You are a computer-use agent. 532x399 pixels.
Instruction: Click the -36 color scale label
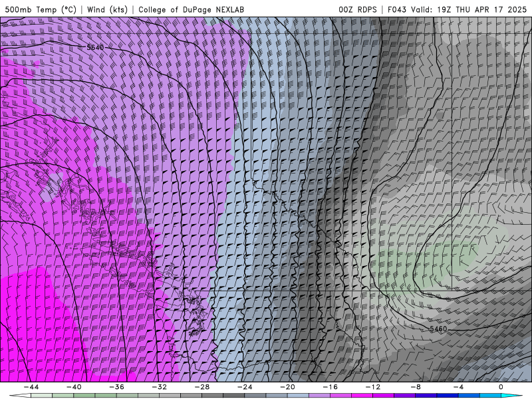click(x=116, y=387)
